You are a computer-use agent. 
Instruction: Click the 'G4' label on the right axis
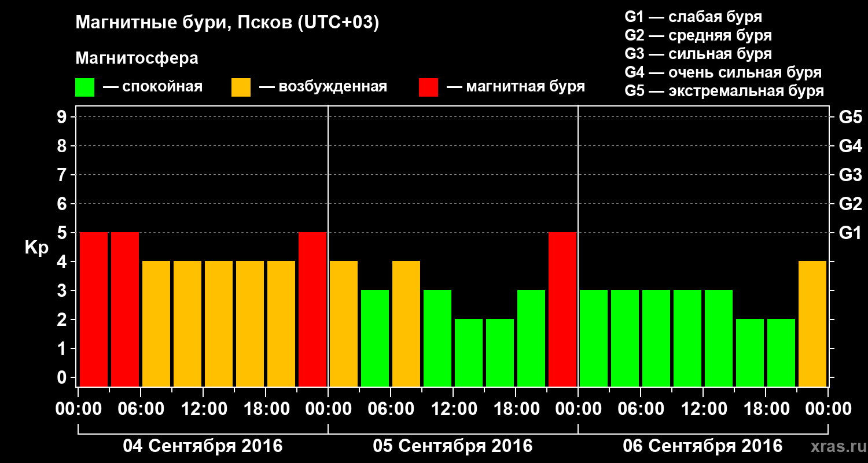pyautogui.click(x=851, y=146)
